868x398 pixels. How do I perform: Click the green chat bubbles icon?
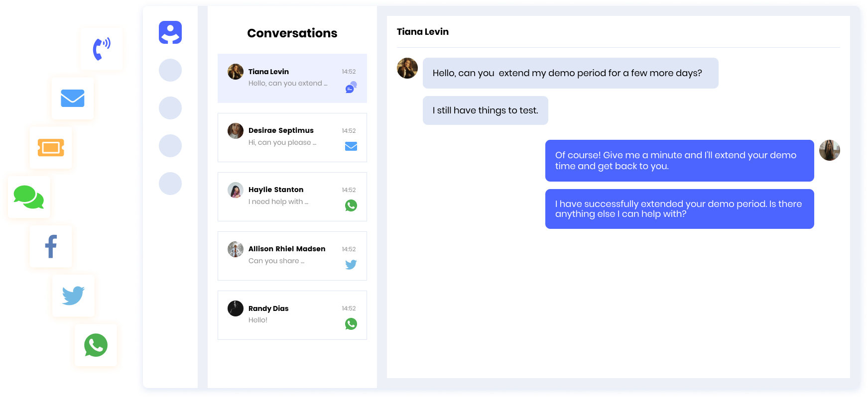pyautogui.click(x=29, y=197)
